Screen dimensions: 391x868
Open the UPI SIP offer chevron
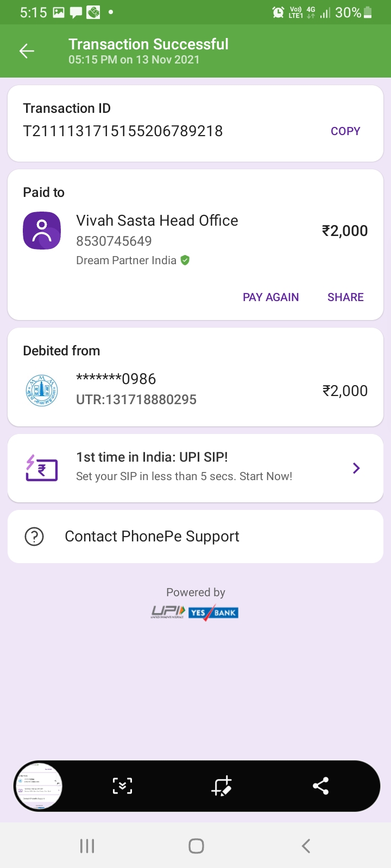click(x=356, y=468)
